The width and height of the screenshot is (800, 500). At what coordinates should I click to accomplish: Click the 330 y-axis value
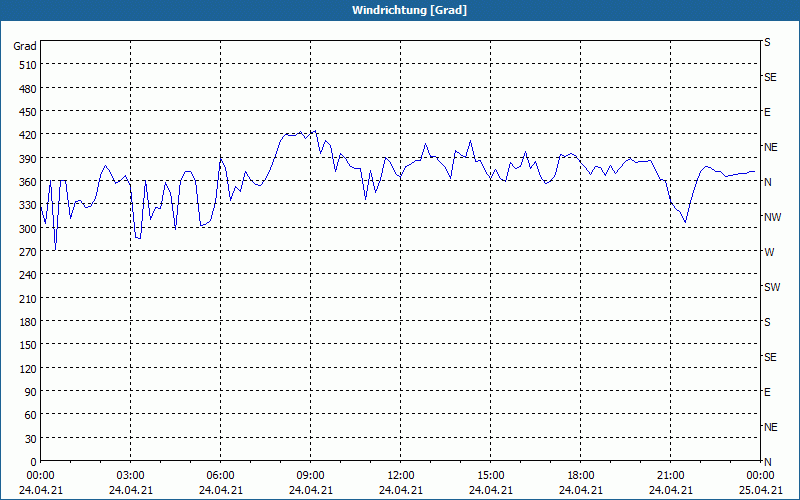[28, 206]
